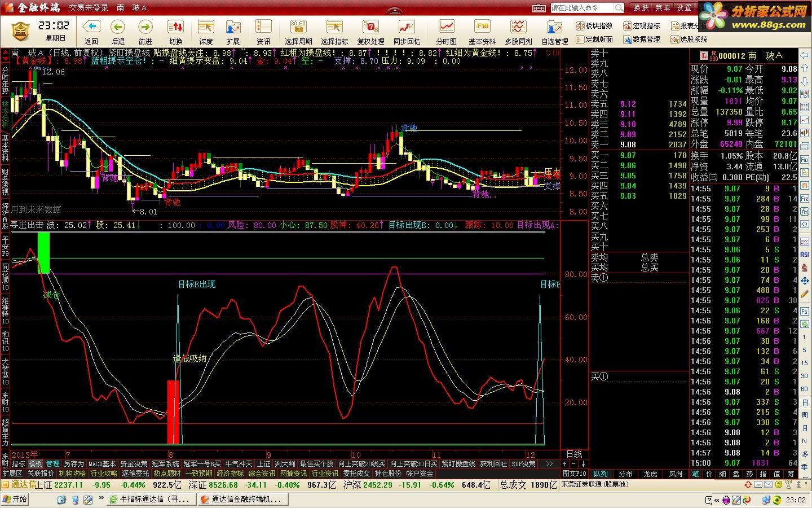Click the 选择指标 indicator selector icon
This screenshot has height=508, width=812.
[x=334, y=32]
